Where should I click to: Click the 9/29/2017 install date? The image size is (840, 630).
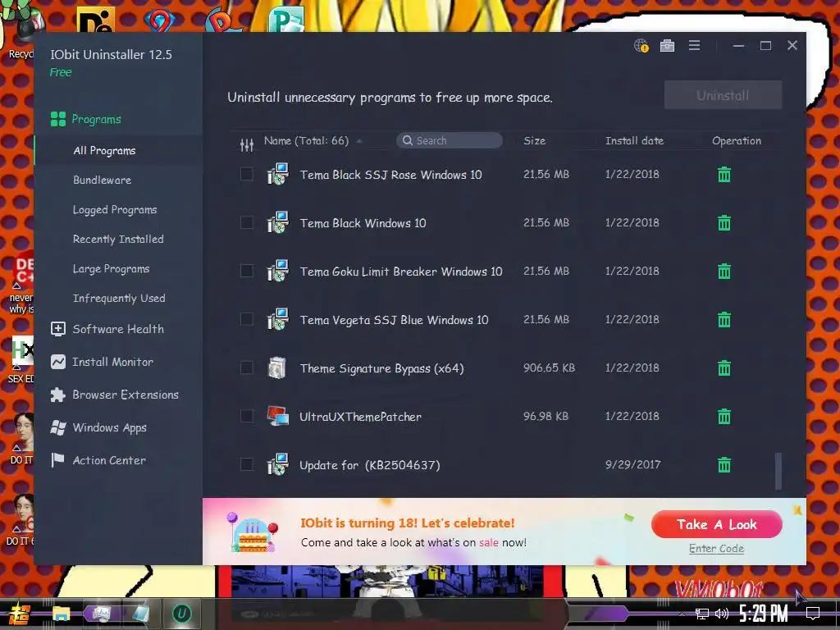click(632, 464)
